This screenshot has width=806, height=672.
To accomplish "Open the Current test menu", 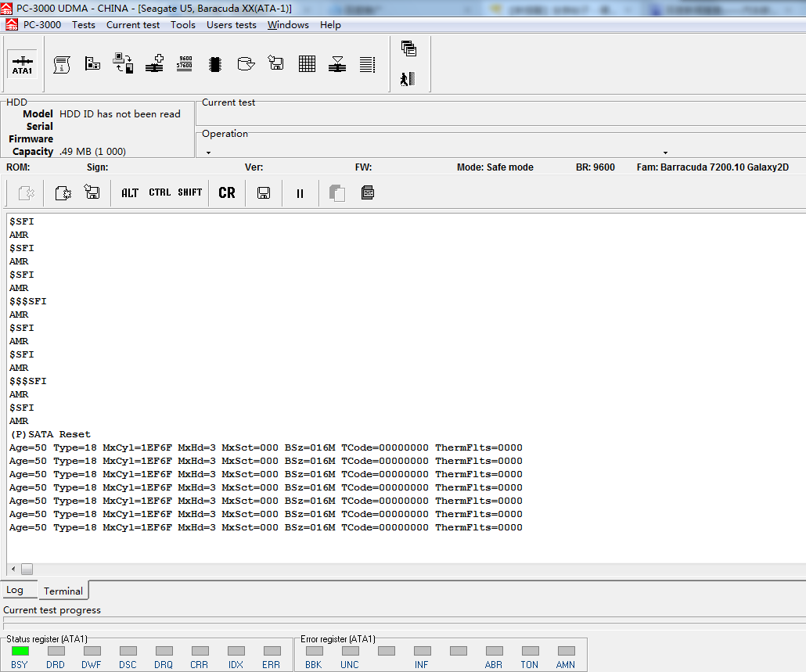I will click(x=133, y=25).
